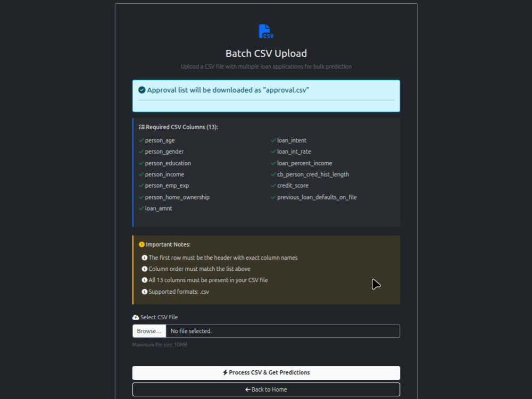Click the person_emp_exp column name
This screenshot has width=532, height=399.
167,186
